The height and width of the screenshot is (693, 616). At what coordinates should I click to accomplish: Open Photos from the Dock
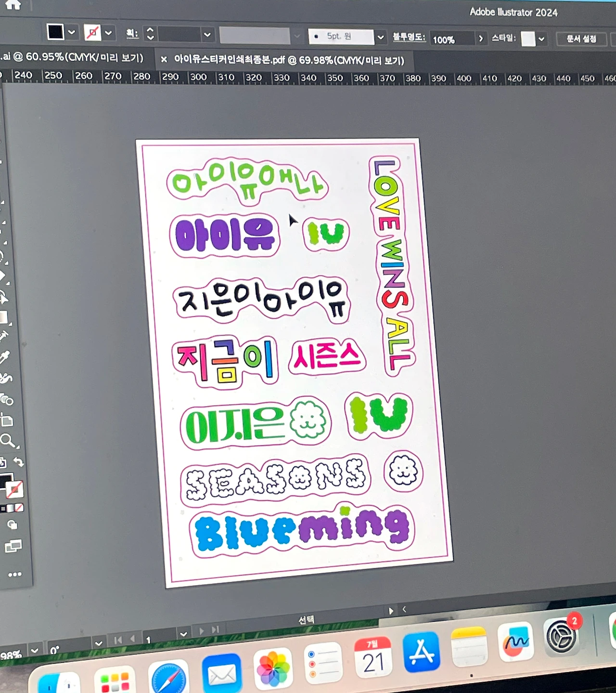pos(273,668)
